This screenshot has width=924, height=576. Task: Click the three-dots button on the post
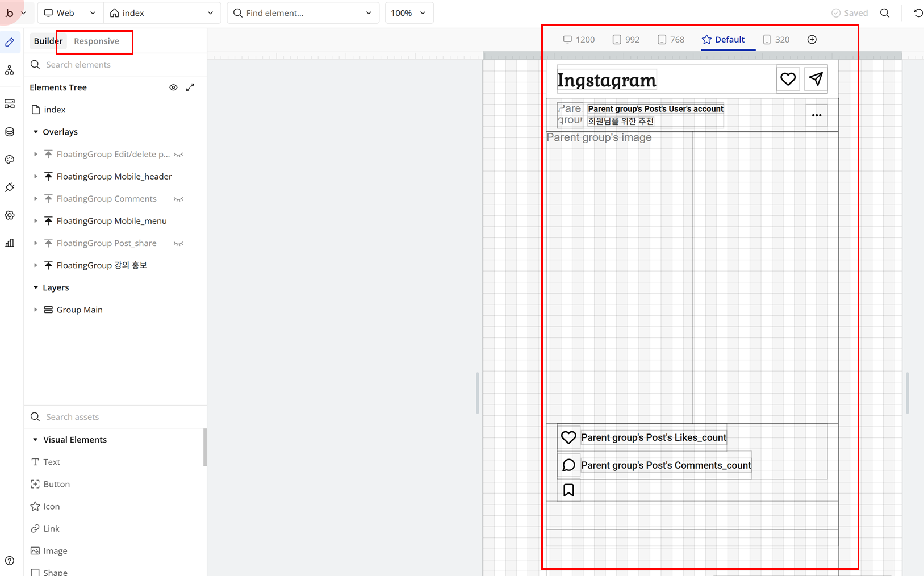tap(816, 115)
